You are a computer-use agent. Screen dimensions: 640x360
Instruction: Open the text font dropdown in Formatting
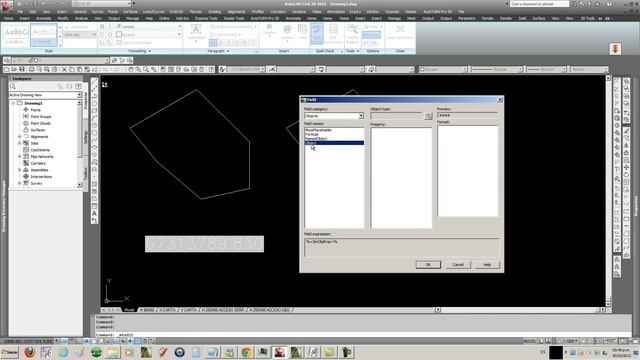tap(179, 27)
